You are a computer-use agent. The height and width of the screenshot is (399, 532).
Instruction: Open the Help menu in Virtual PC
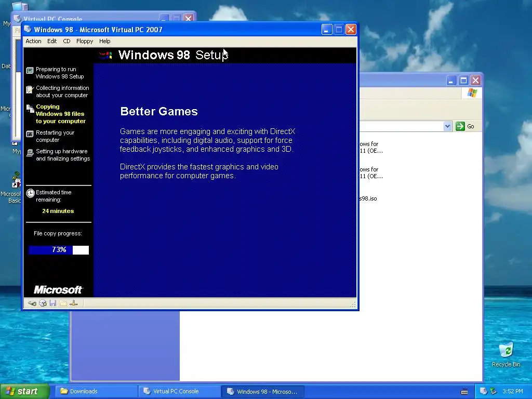click(x=104, y=41)
